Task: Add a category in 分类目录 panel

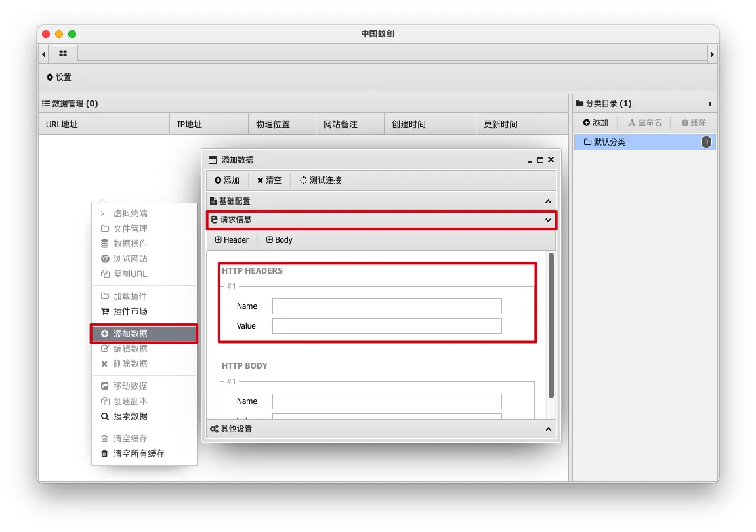Action: point(595,123)
